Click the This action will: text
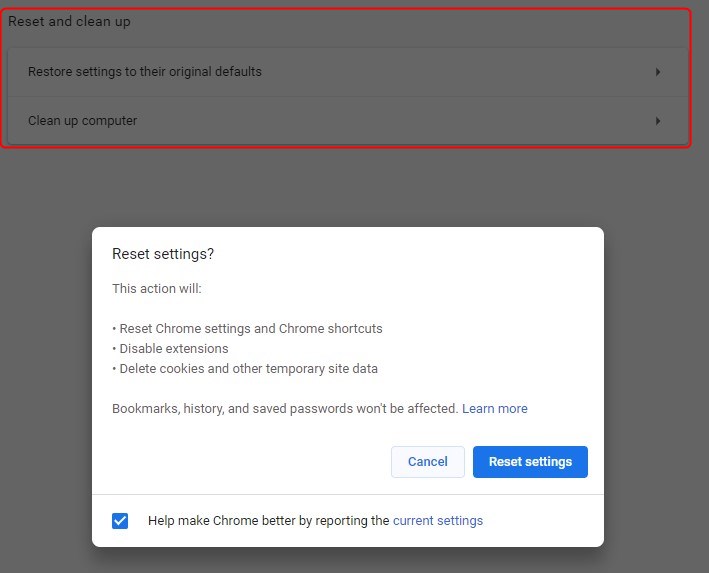 coord(157,289)
